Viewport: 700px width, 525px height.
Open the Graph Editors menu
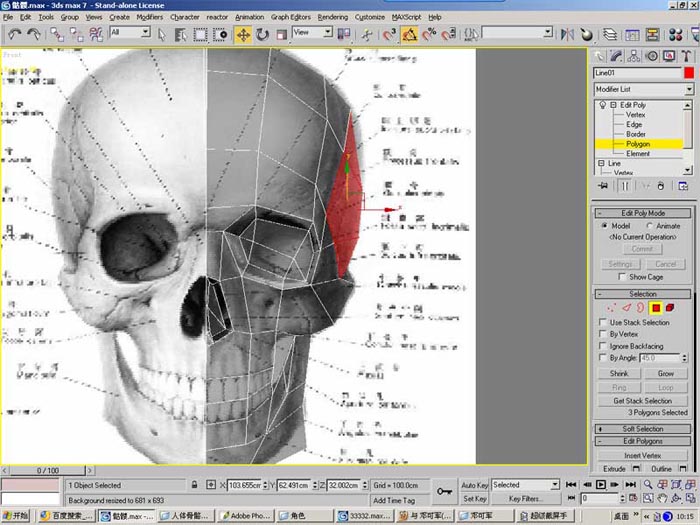point(291,17)
